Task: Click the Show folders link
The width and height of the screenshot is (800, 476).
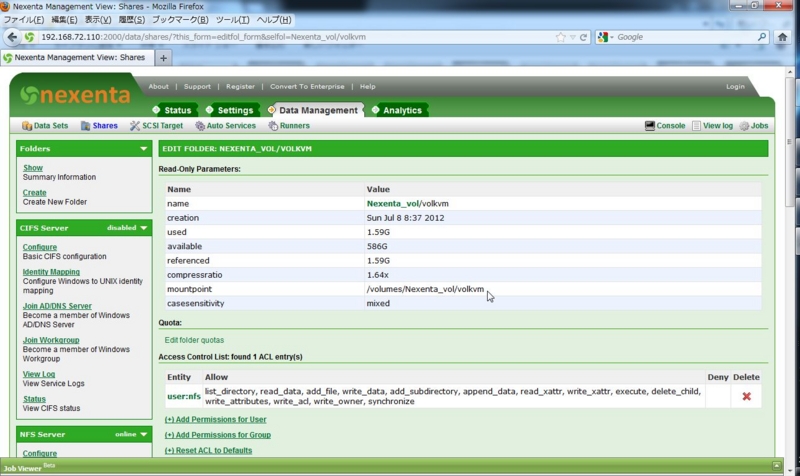Action: coord(33,168)
